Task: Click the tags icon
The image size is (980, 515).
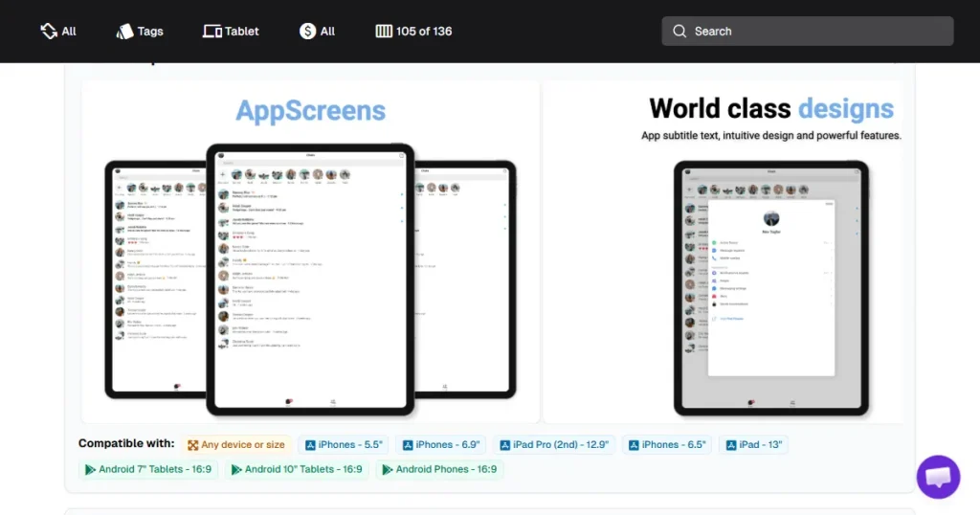Action: point(125,32)
